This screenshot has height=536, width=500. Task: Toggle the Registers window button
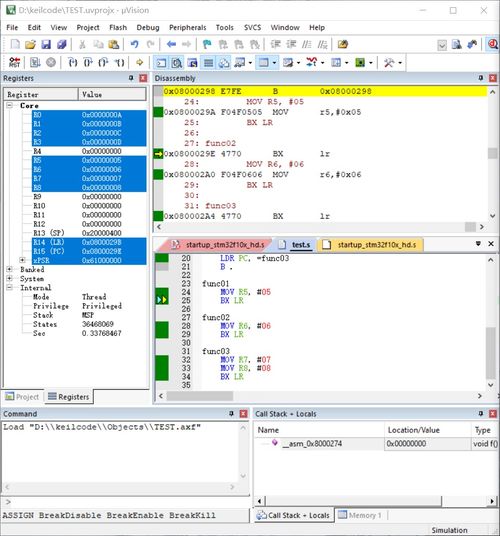tap(208, 63)
